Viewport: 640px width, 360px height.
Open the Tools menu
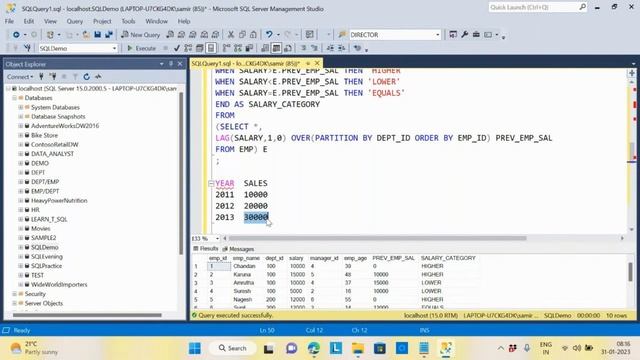[x=128, y=21]
